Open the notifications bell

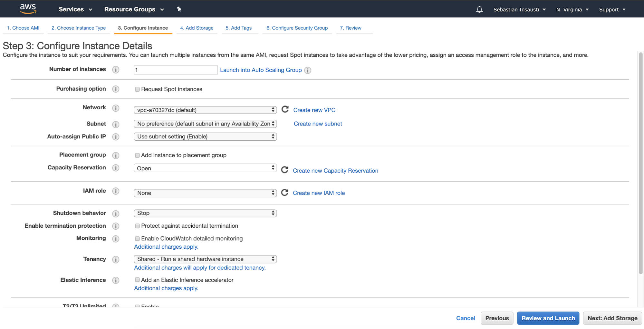pos(479,9)
